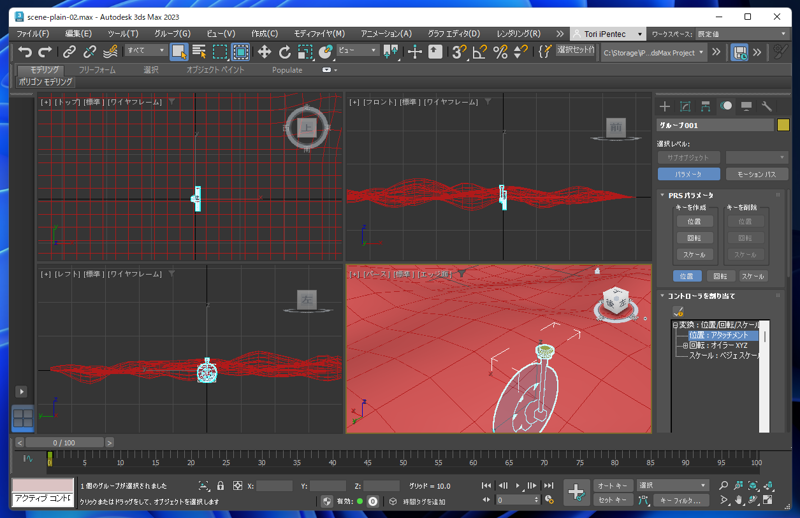Toggle オート キー mode
This screenshot has width=800, height=518.
pos(612,485)
